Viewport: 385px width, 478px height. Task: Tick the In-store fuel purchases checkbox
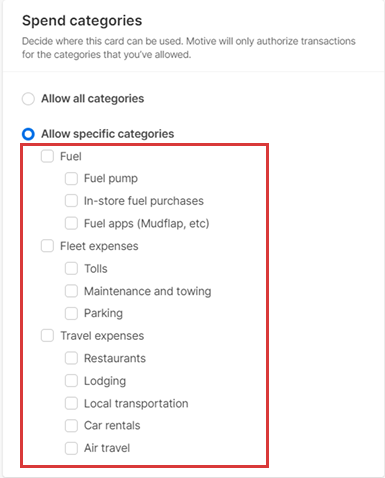pyautogui.click(x=71, y=201)
